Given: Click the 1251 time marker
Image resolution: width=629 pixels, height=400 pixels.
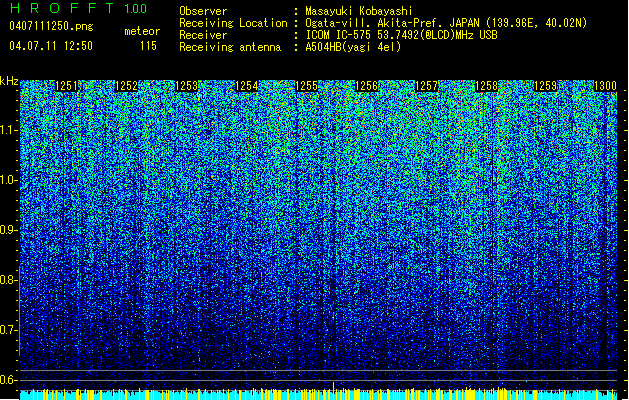Looking at the screenshot, I should [66, 86].
